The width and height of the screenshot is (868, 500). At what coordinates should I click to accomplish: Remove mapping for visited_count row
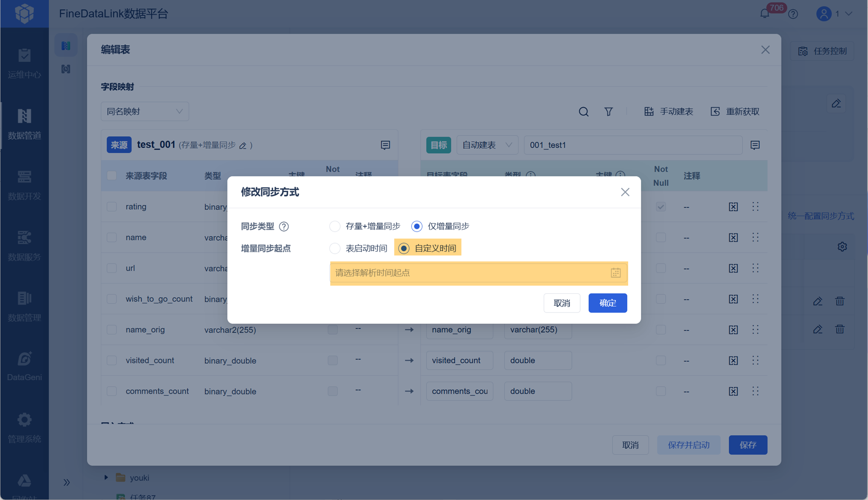point(733,361)
